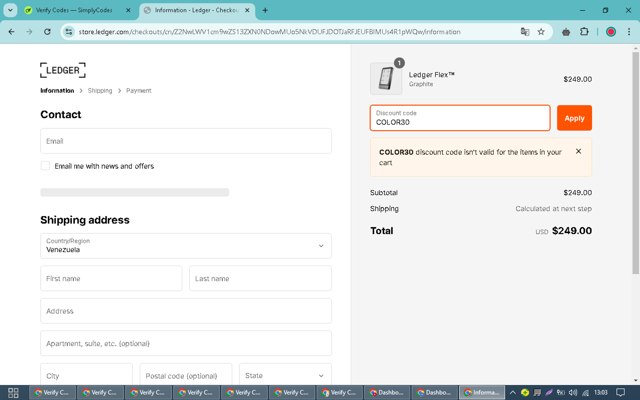Select the Information breadcrumb step
The height and width of the screenshot is (400, 640).
point(57,91)
